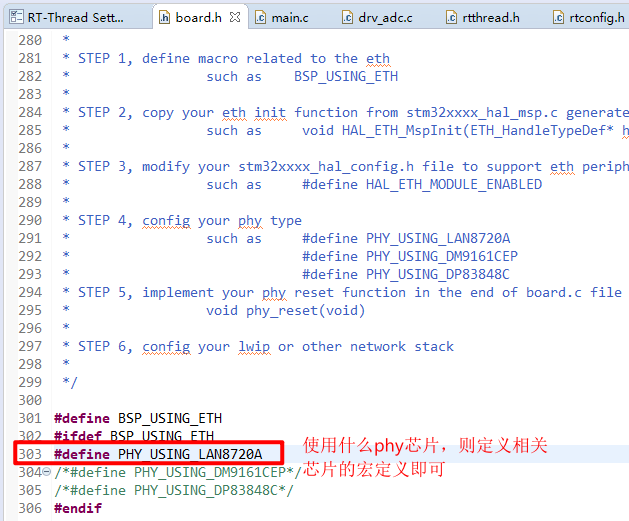Click '#define PHY_USING_LAN8720A' on comment line 291

click(x=406, y=239)
